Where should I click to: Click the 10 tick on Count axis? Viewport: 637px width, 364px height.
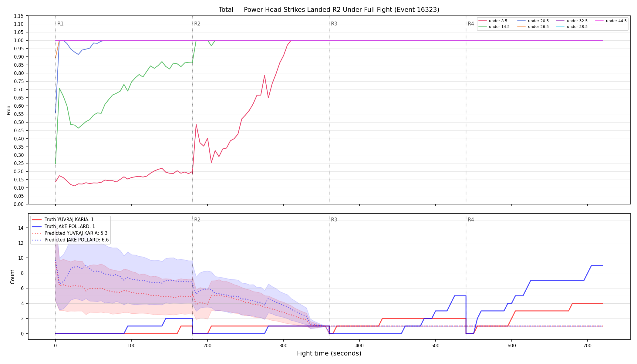click(x=21, y=258)
